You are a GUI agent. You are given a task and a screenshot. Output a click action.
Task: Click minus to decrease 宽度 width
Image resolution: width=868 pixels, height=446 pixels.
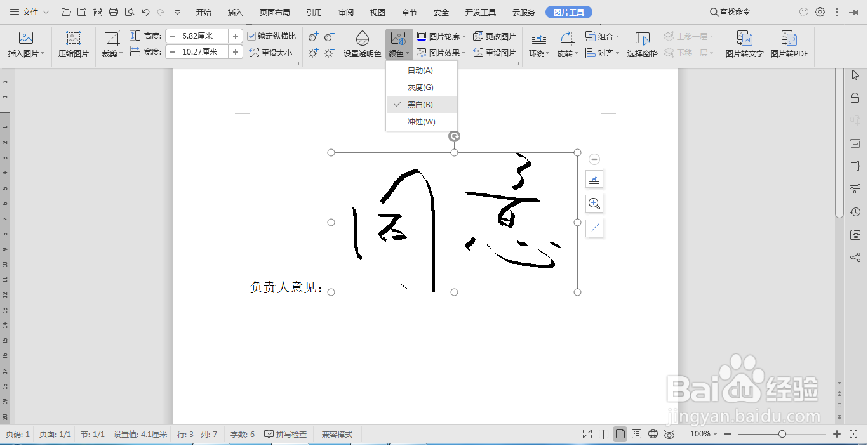(x=173, y=52)
